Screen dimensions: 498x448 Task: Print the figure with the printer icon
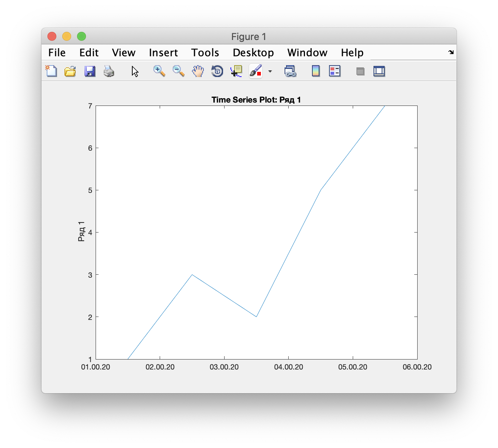(x=109, y=71)
